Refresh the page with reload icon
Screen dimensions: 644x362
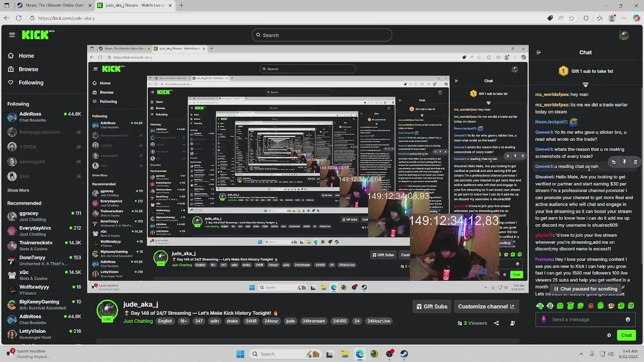(x=19, y=18)
